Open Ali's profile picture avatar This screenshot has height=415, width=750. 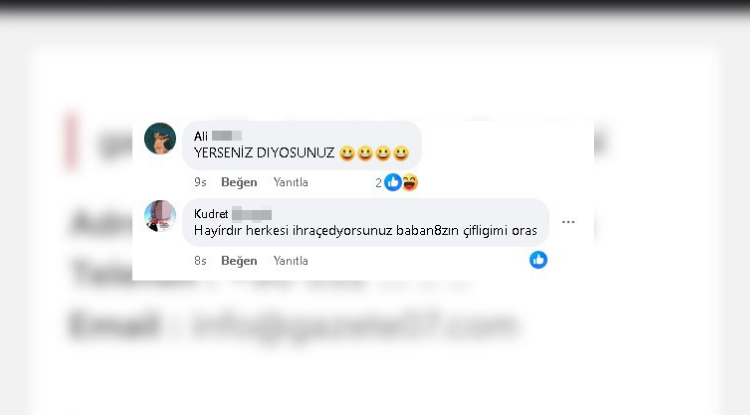point(160,139)
